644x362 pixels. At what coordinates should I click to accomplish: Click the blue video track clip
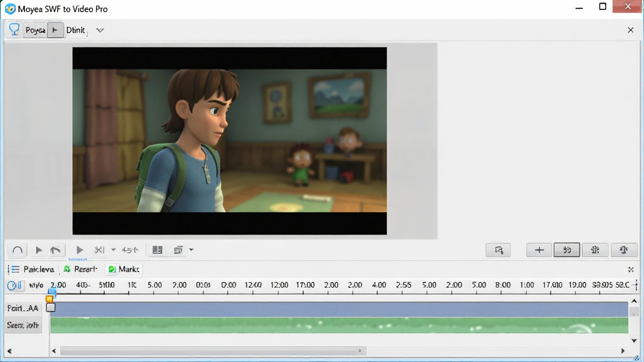(x=339, y=309)
